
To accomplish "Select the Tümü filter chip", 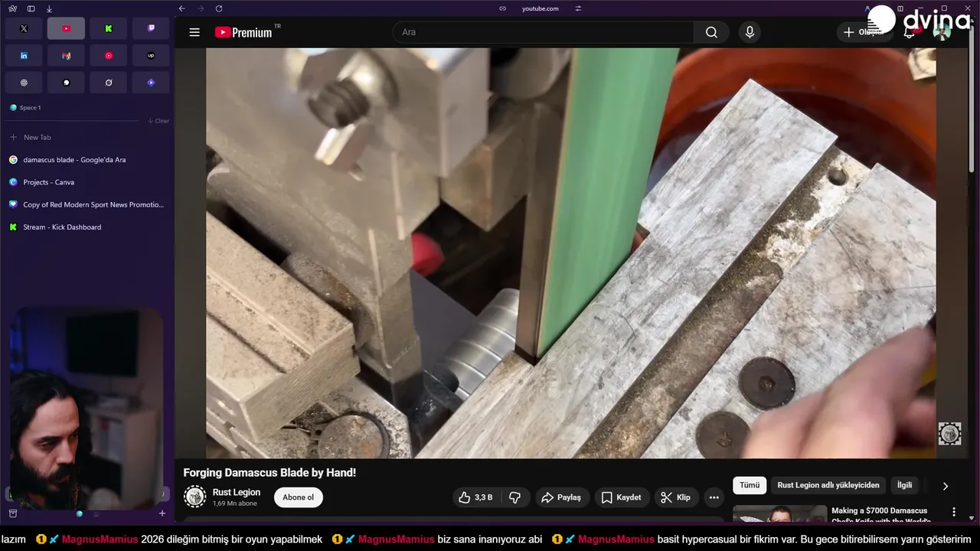I will click(x=750, y=485).
